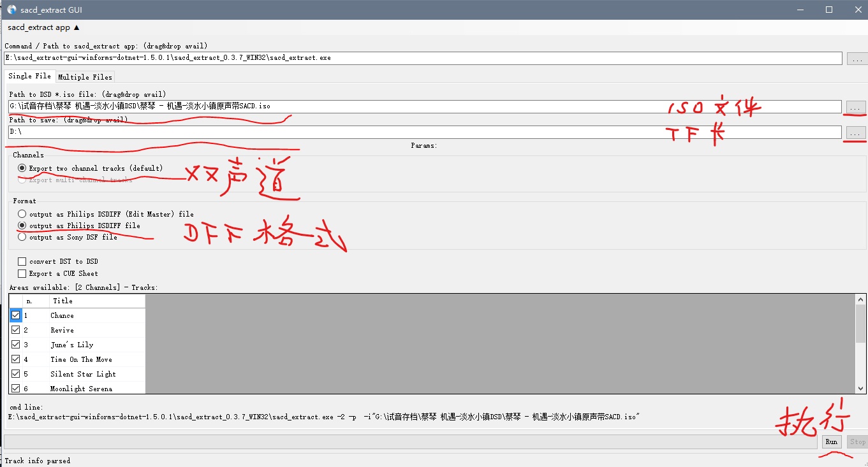Click the sacd_extract app icon in title bar
This screenshot has width=868, height=467.
11,10
